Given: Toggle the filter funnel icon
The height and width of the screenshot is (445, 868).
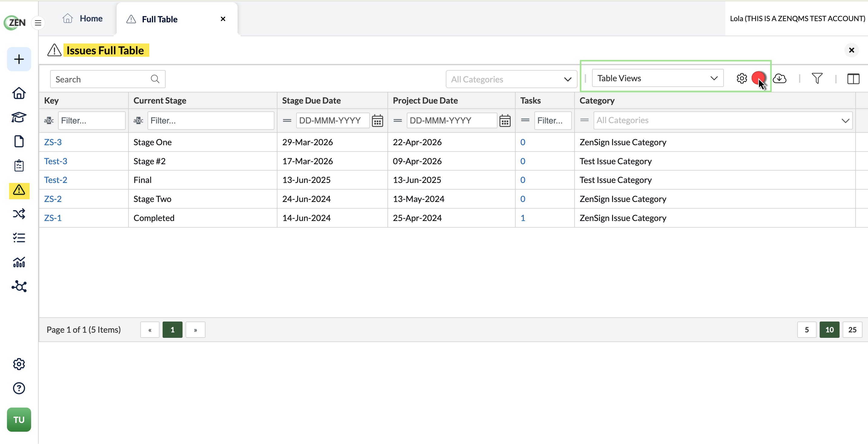Looking at the screenshot, I should click(x=817, y=78).
